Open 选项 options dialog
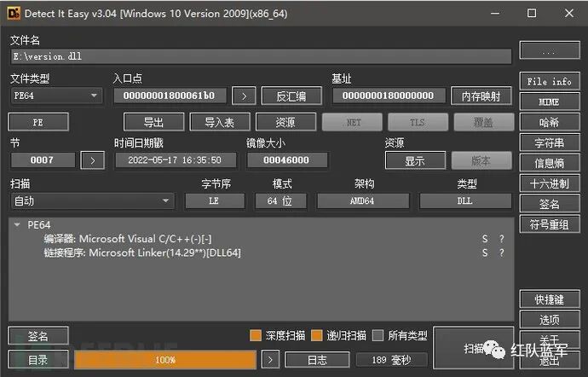The width and height of the screenshot is (588, 377). (x=550, y=320)
